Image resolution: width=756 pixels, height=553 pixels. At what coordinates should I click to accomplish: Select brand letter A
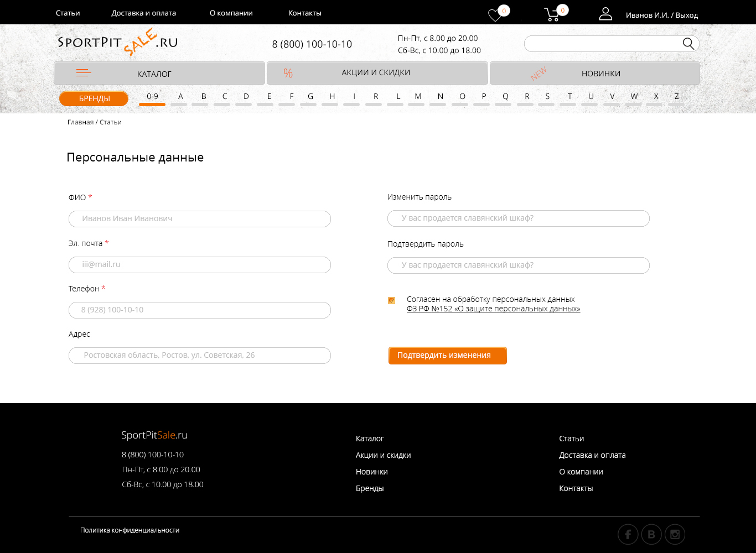(180, 98)
